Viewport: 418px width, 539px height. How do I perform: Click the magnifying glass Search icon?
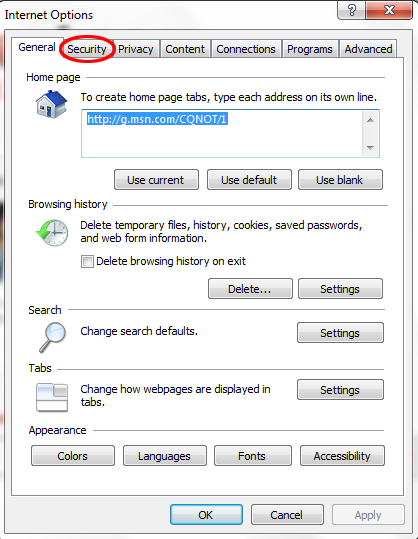pyautogui.click(x=52, y=337)
